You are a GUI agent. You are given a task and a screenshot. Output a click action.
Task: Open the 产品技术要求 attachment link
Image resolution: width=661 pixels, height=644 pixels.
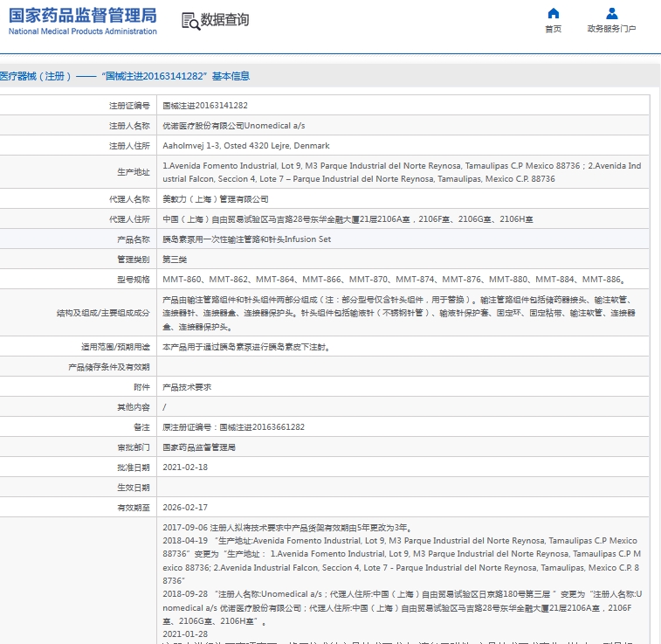tap(187, 387)
